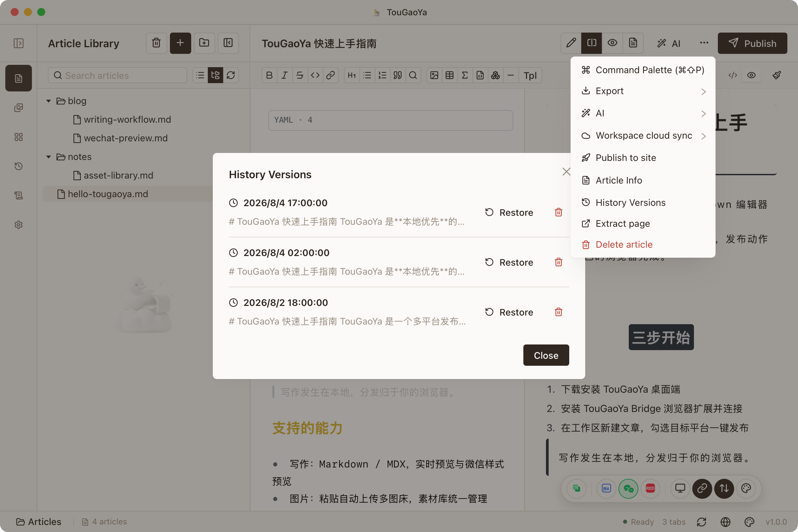This screenshot has width=798, height=532.
Task: Toggle bold formatting
Action: point(269,75)
